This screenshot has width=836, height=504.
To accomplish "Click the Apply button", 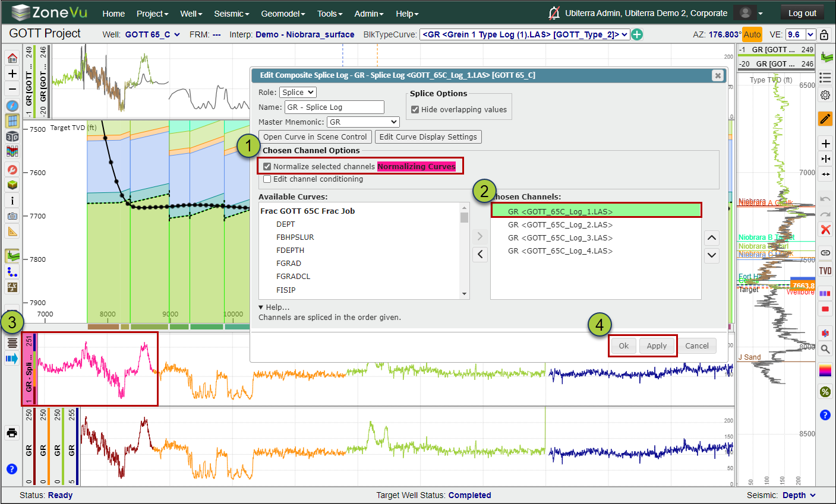I will pos(657,346).
